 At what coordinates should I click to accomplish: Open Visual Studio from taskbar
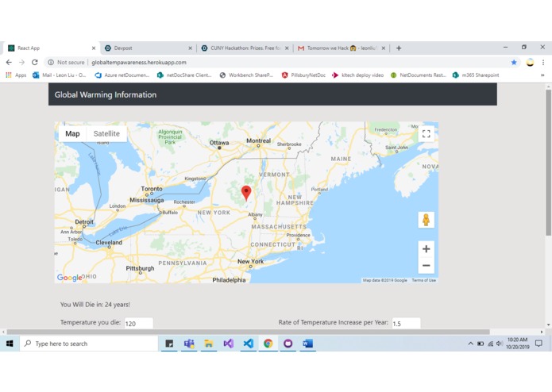point(229,344)
